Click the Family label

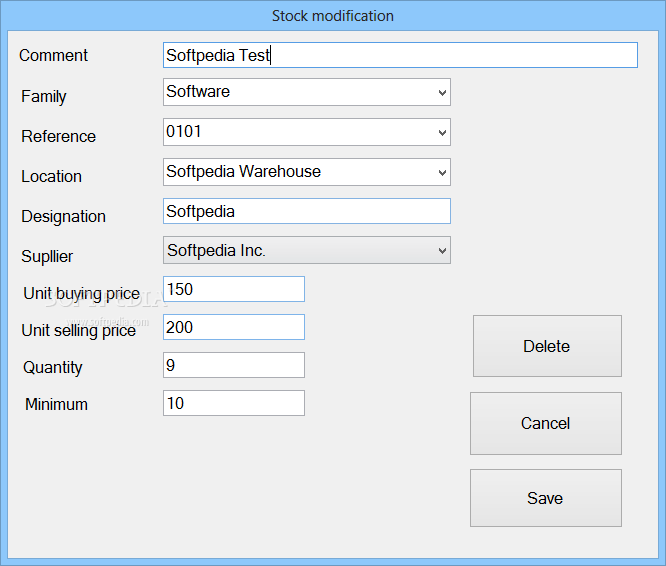tap(44, 96)
